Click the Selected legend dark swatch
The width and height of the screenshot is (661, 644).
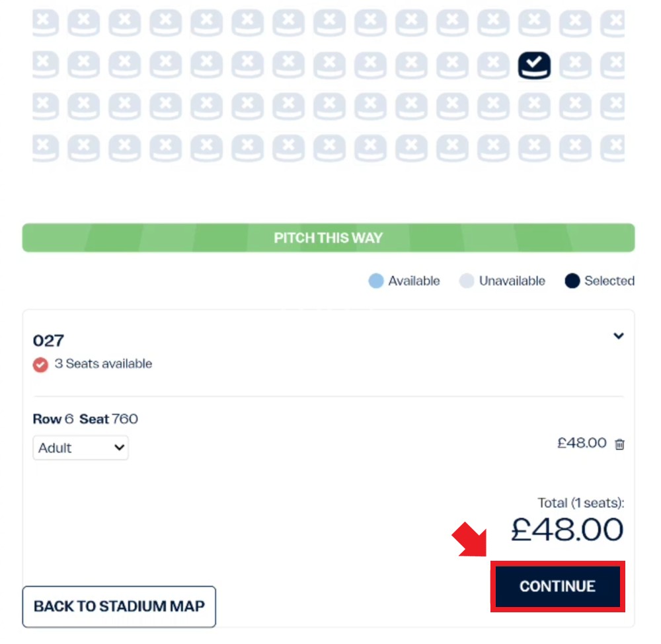click(x=572, y=281)
